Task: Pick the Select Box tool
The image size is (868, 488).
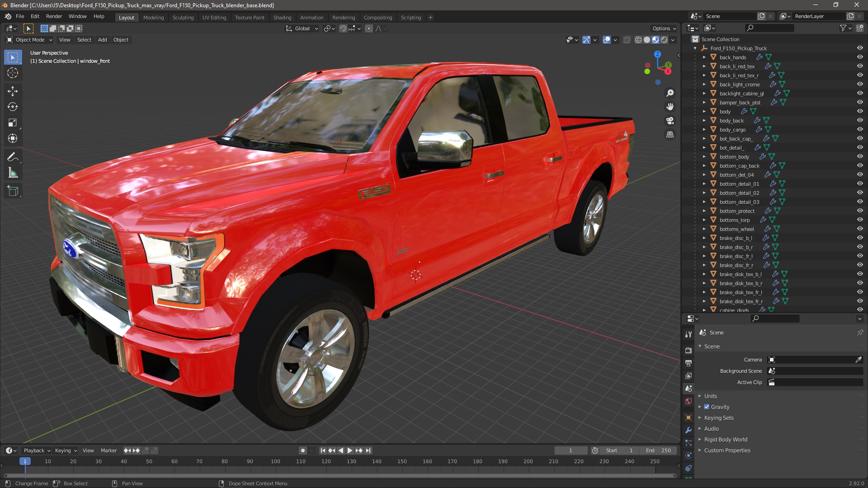Action: point(13,57)
